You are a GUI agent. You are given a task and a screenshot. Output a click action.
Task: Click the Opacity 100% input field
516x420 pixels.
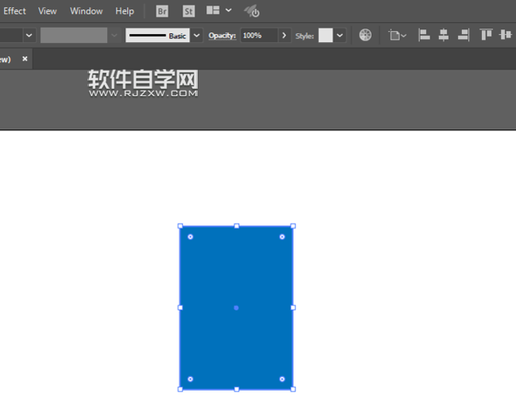point(259,35)
